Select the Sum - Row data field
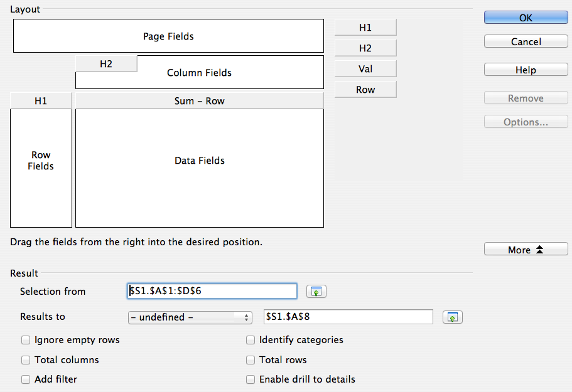Image resolution: width=572 pixels, height=392 pixels. (199, 101)
